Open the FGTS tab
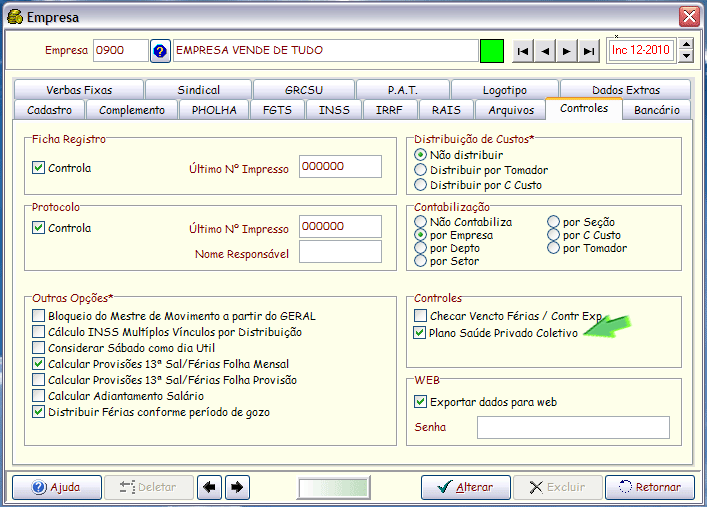 point(277,110)
